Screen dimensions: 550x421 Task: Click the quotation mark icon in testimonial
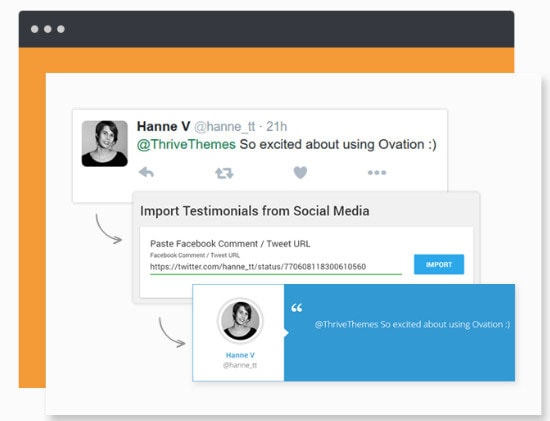297,308
